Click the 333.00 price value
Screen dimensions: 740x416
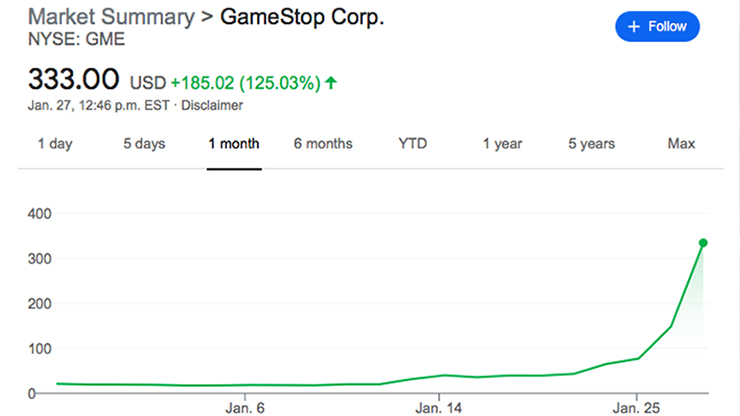click(x=74, y=79)
